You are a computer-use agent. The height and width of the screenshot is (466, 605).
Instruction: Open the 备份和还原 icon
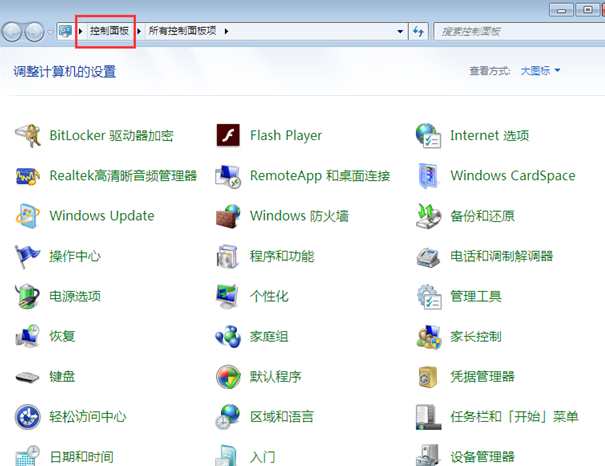pyautogui.click(x=428, y=216)
